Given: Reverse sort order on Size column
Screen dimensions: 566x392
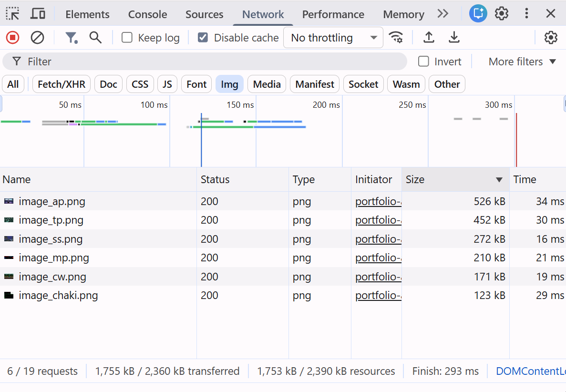Looking at the screenshot, I should 455,179.
